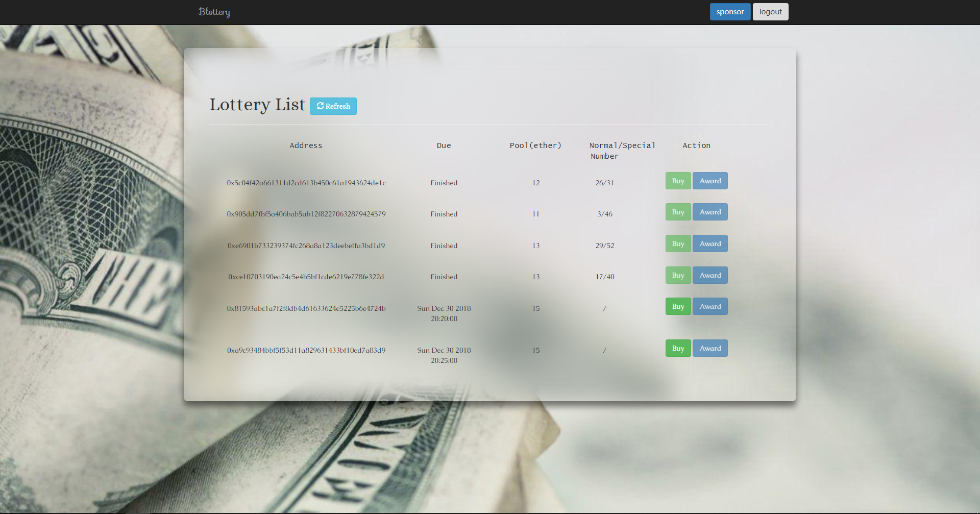Click the Pool(ether) column header
This screenshot has width=980, height=514.
(x=535, y=145)
